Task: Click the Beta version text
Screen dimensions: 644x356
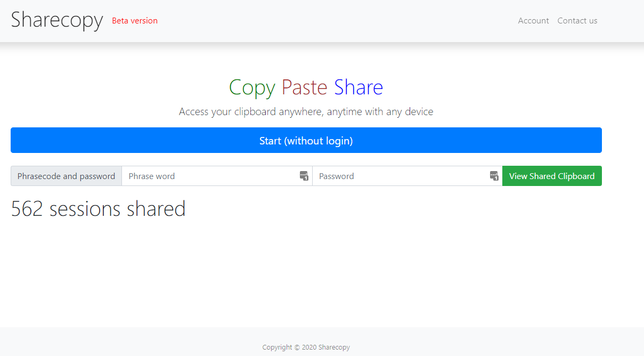Action: click(134, 20)
